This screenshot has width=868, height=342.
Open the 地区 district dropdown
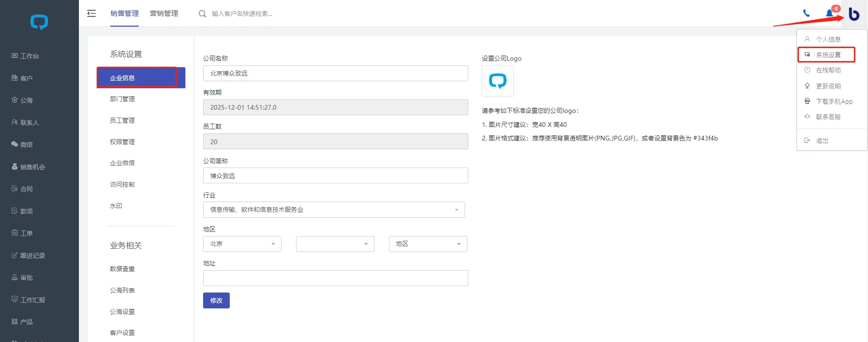click(428, 244)
